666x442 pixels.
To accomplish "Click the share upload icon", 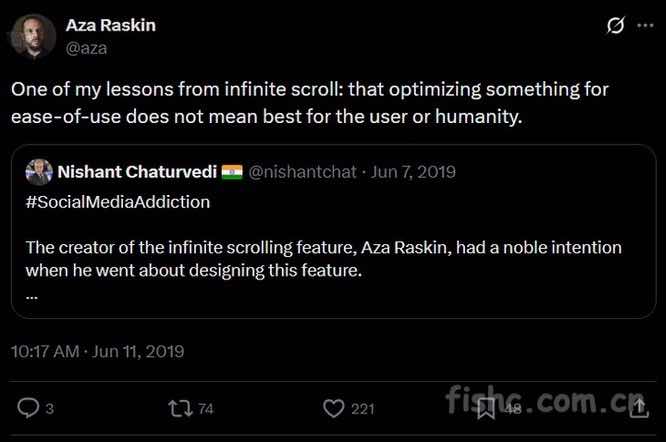I will [638, 408].
